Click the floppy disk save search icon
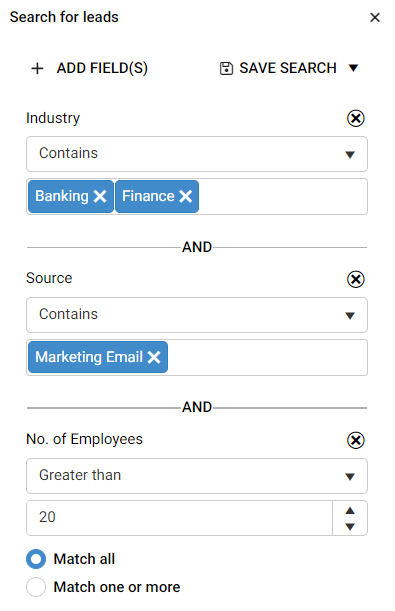 (x=226, y=68)
